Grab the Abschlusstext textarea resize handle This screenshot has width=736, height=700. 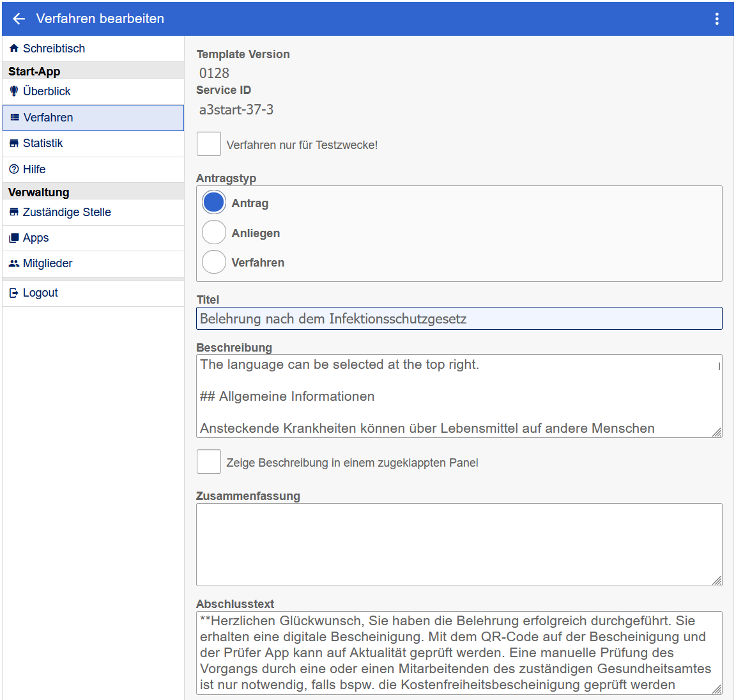pyautogui.click(x=717, y=689)
